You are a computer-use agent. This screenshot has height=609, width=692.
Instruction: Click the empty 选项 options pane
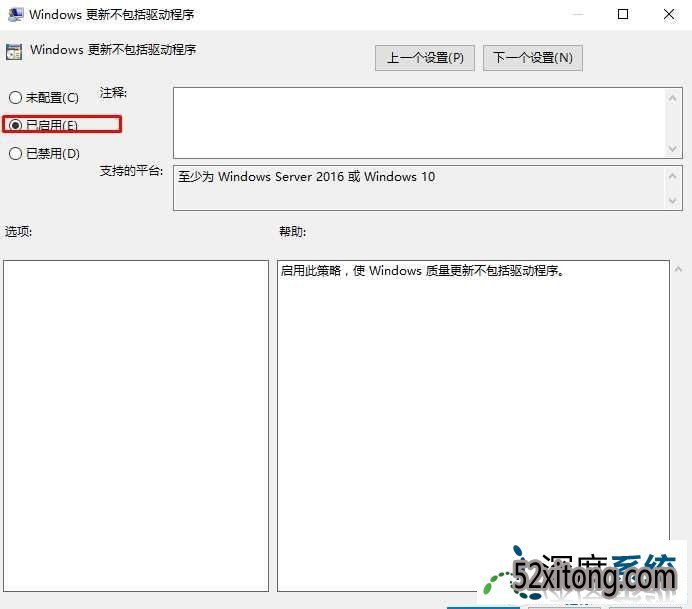pyautogui.click(x=136, y=426)
